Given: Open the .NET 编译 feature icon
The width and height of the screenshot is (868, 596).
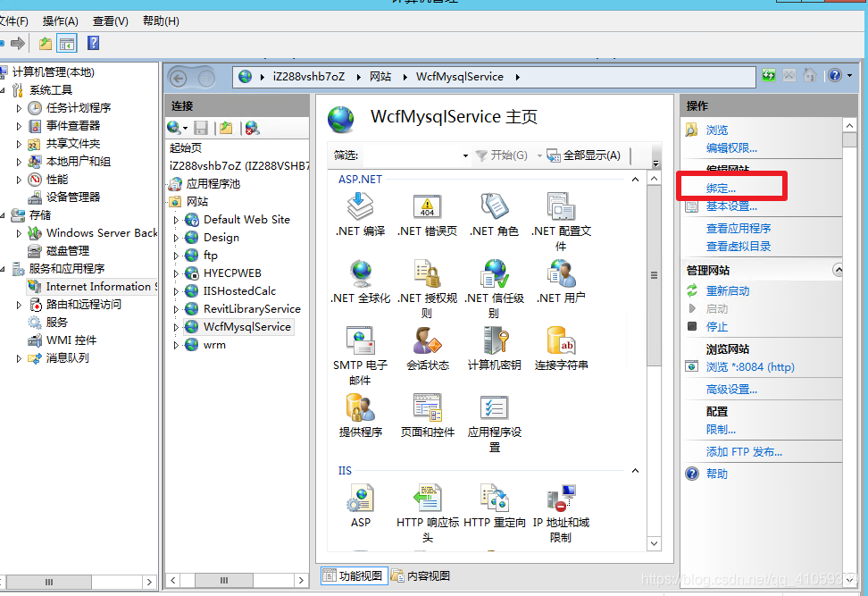Looking at the screenshot, I should click(361, 206).
